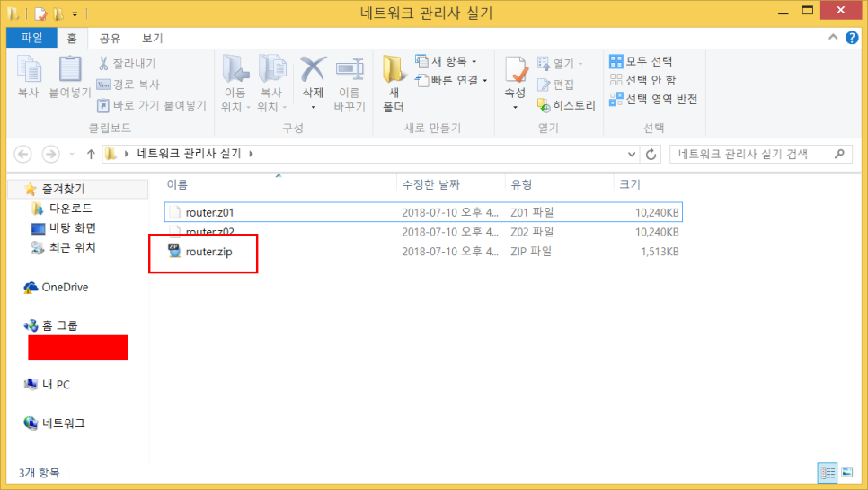Image resolution: width=868 pixels, height=490 pixels.
Task: Open Easy access (빠른 연결) dropdown
Action: tap(450, 80)
